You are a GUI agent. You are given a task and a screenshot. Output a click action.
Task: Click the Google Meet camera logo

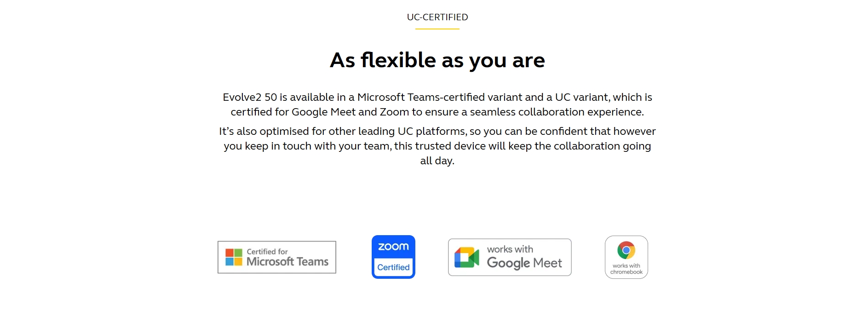(467, 257)
